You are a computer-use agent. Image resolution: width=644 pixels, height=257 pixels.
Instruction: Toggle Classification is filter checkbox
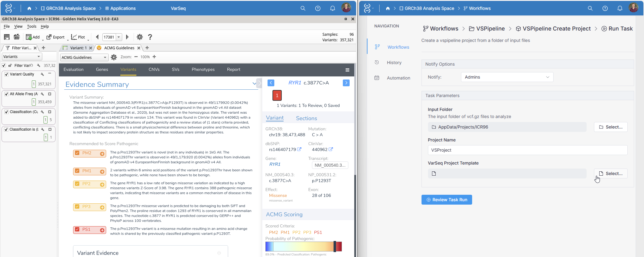(x=6, y=129)
